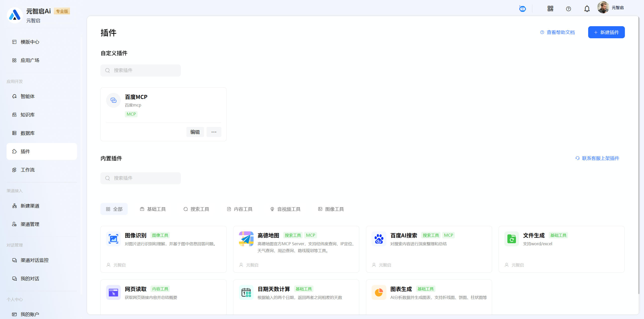Open 工作流 in the sidebar

tap(28, 170)
